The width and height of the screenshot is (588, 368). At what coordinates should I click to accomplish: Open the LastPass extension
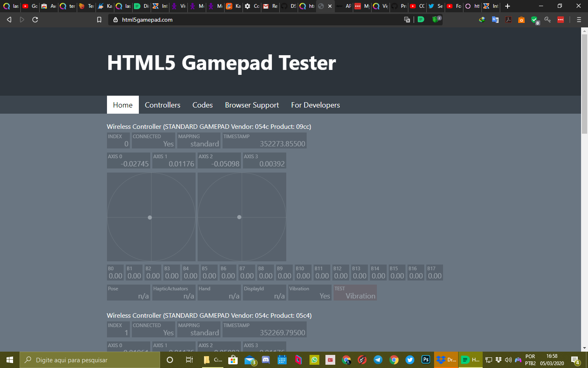[x=561, y=19]
